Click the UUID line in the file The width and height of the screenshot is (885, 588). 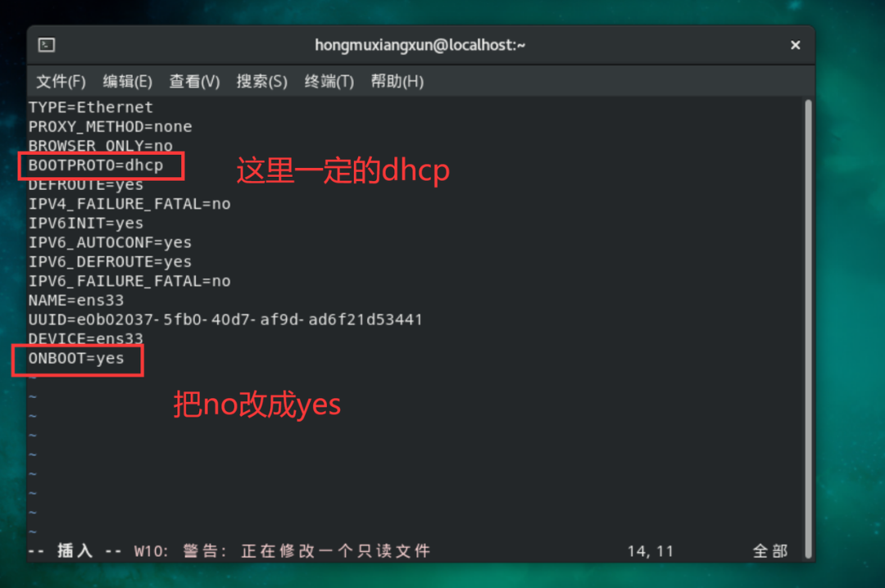tap(225, 320)
